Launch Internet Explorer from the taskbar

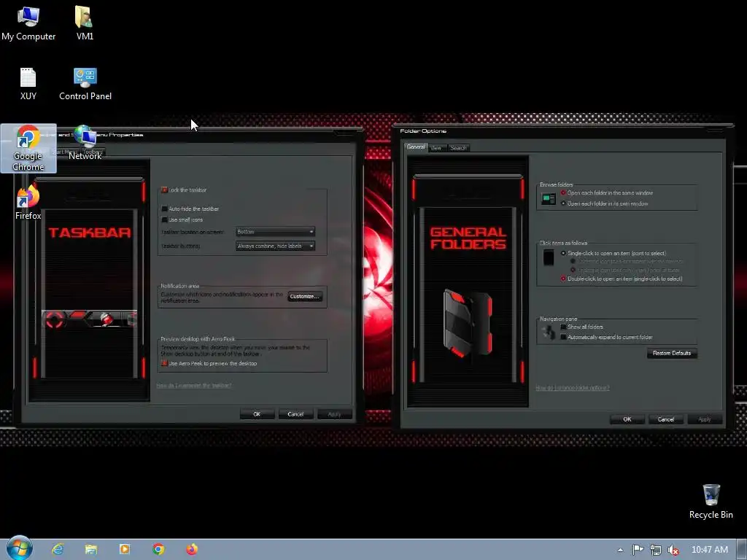[58, 550]
